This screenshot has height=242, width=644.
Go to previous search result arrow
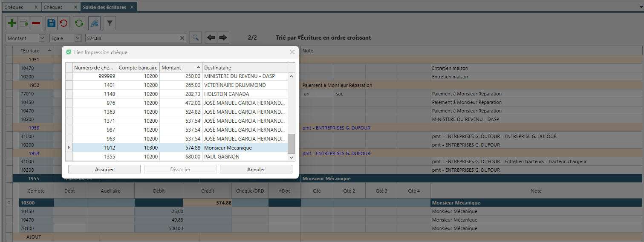pos(211,38)
